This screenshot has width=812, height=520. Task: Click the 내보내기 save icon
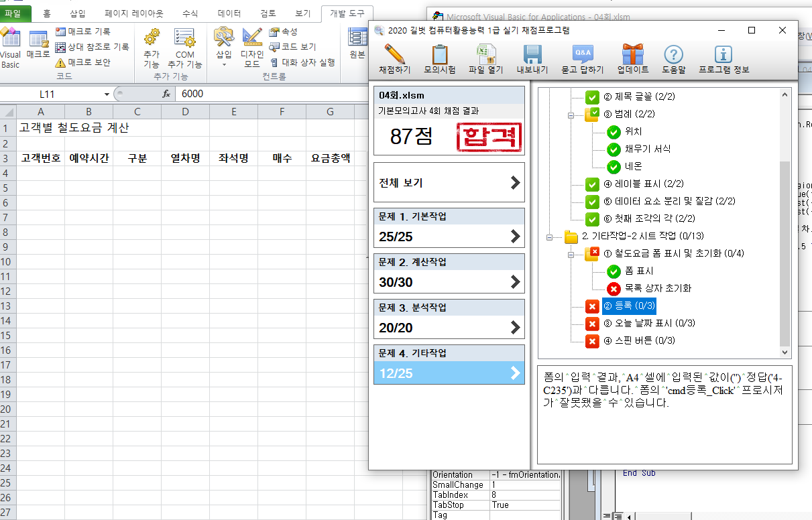532,57
